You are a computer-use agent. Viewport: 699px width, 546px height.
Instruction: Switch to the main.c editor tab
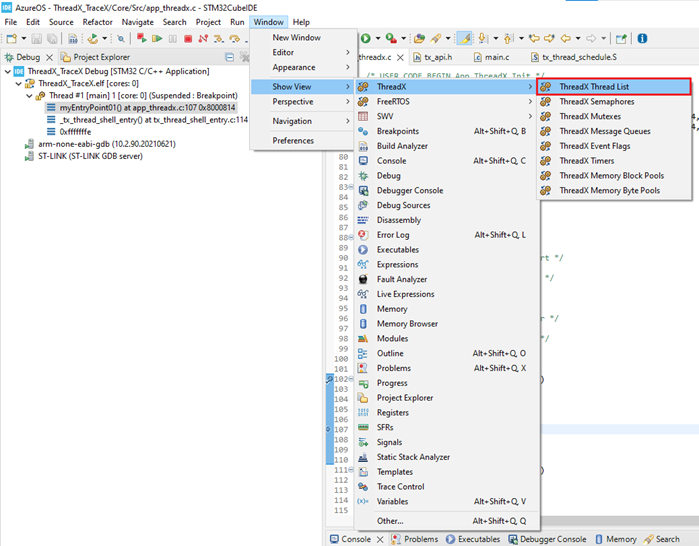tap(492, 57)
